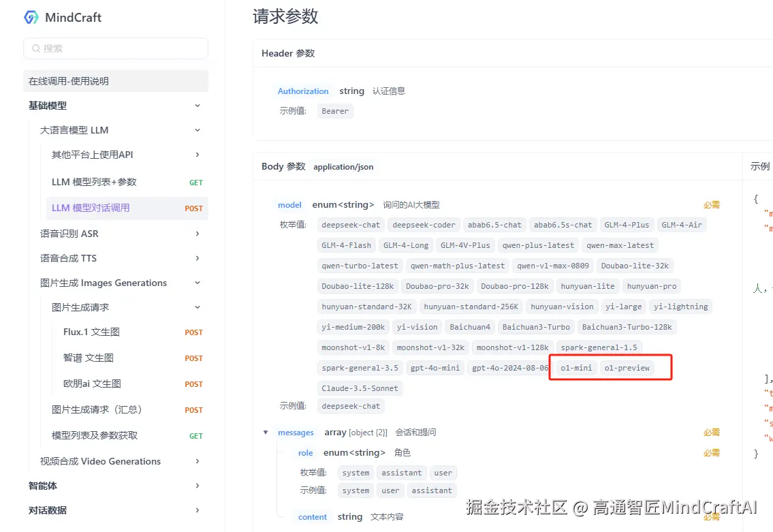Click the deepseek-chat enum value
The height and width of the screenshot is (532, 773).
351,225
